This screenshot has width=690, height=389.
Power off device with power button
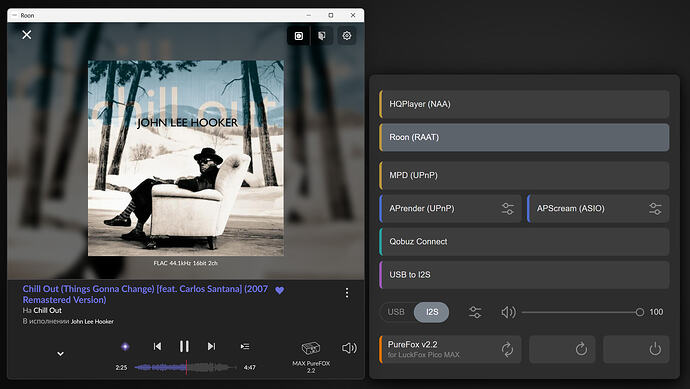[636, 349]
